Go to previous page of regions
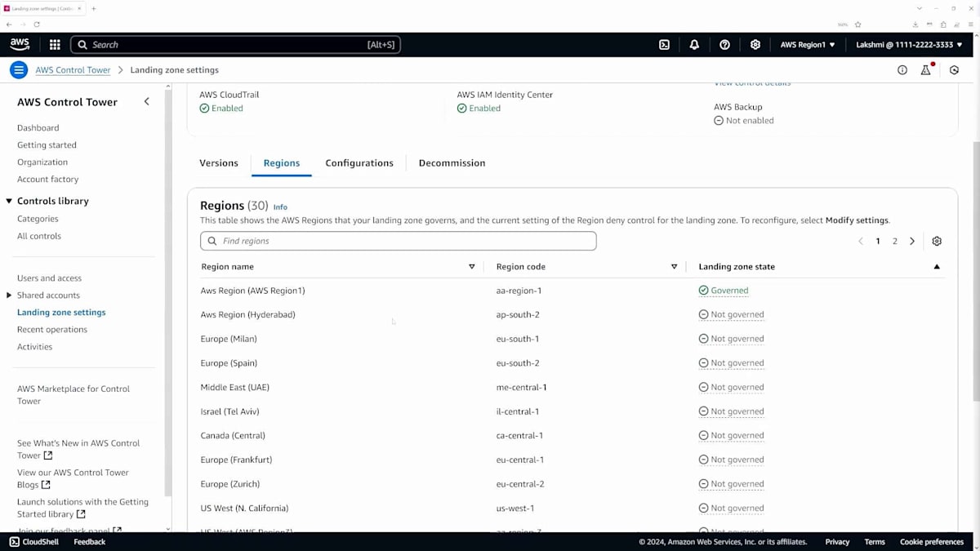The image size is (980, 551). coord(861,242)
